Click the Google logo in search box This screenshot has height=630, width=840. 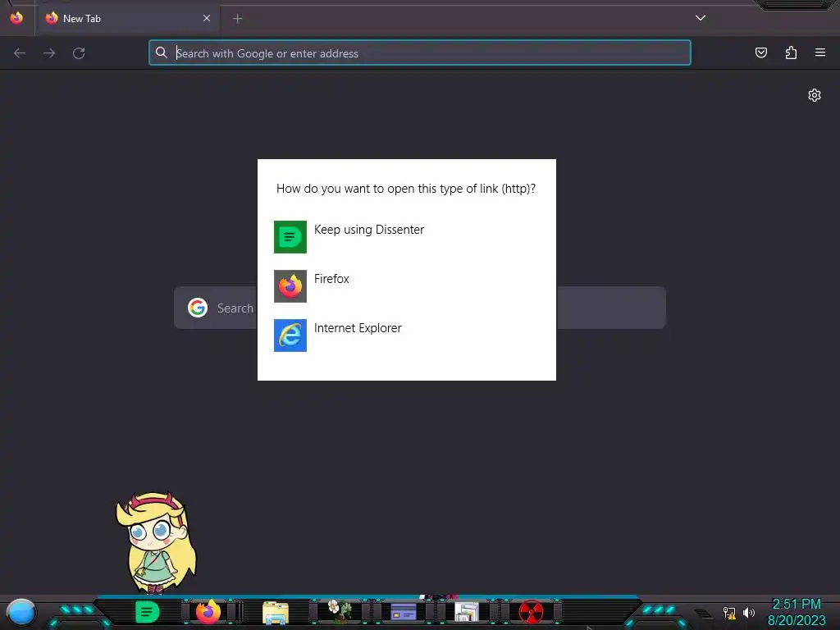point(198,308)
